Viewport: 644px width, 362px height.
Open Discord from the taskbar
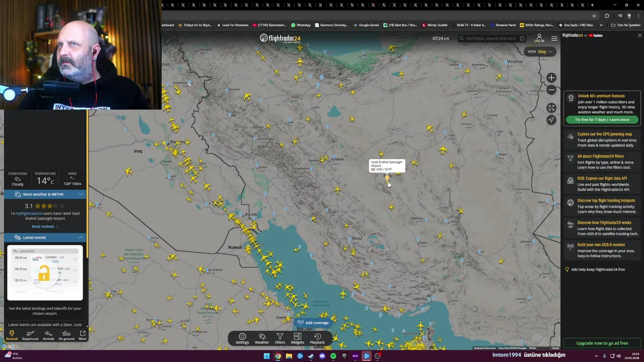322,356
